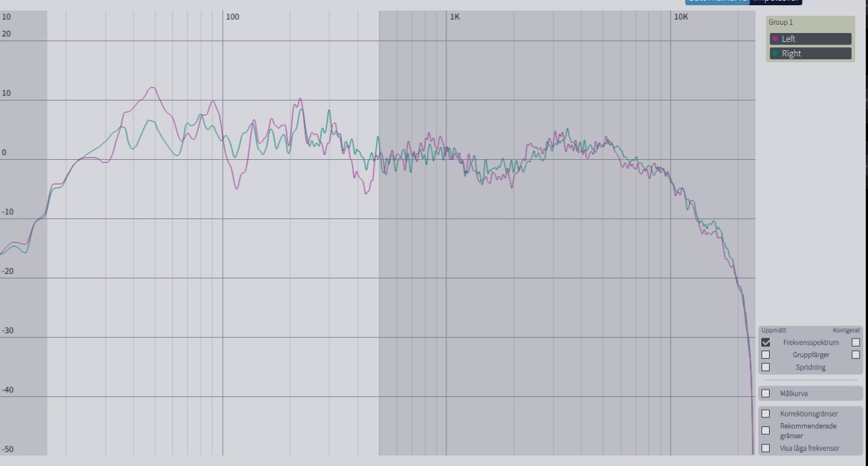Click the purple Left channel color dot

(775, 39)
